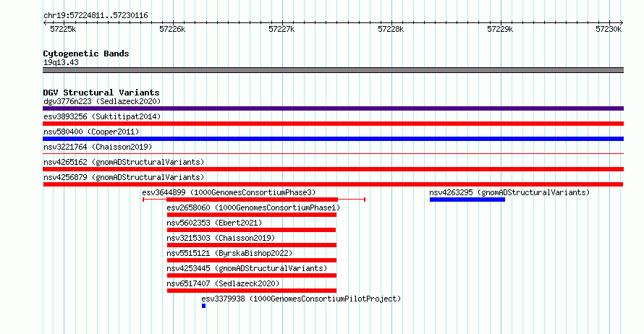Open the esv2658060 (1000GenomesConsortiumPhase1) label
This screenshot has height=334, width=644.
point(253,207)
